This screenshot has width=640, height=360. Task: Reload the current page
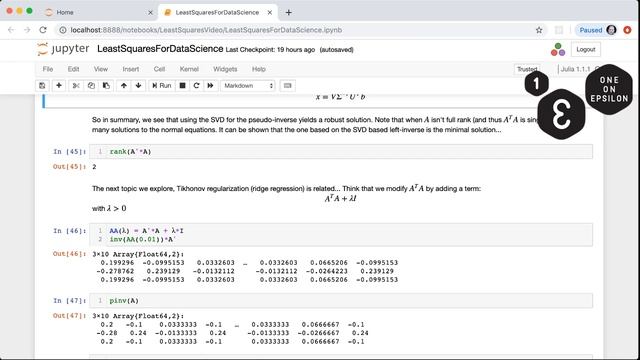pyautogui.click(x=43, y=30)
